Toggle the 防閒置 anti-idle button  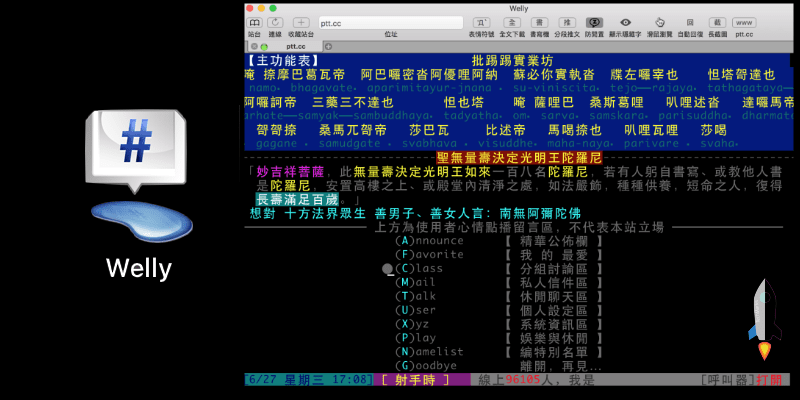tap(594, 22)
